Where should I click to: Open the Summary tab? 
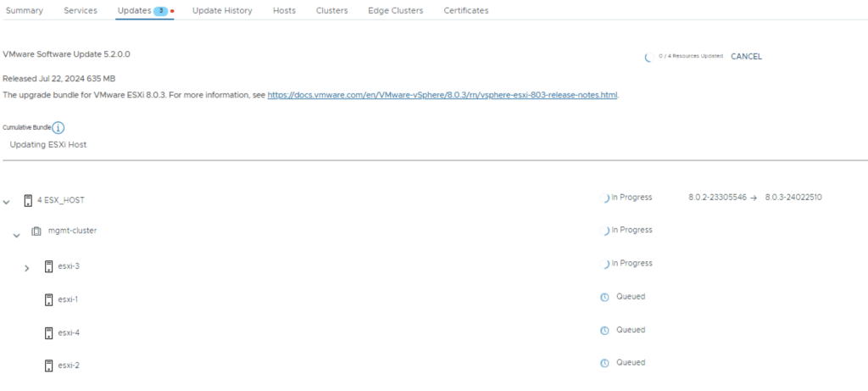pos(25,10)
